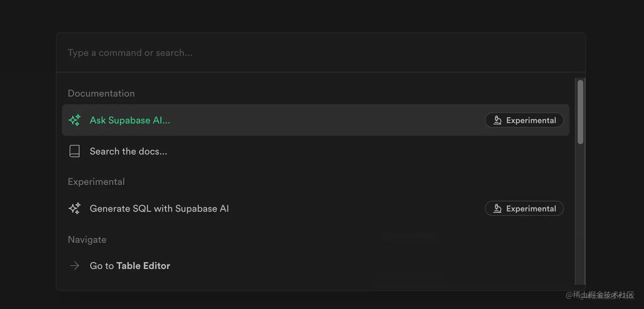Click the Supabase AI text in Generate SQL row
Viewport: 644px width, 309px height.
pos(202,209)
